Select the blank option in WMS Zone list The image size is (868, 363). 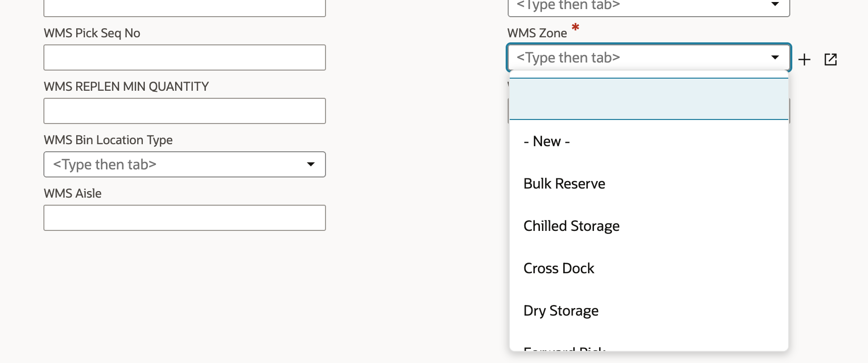(x=649, y=99)
